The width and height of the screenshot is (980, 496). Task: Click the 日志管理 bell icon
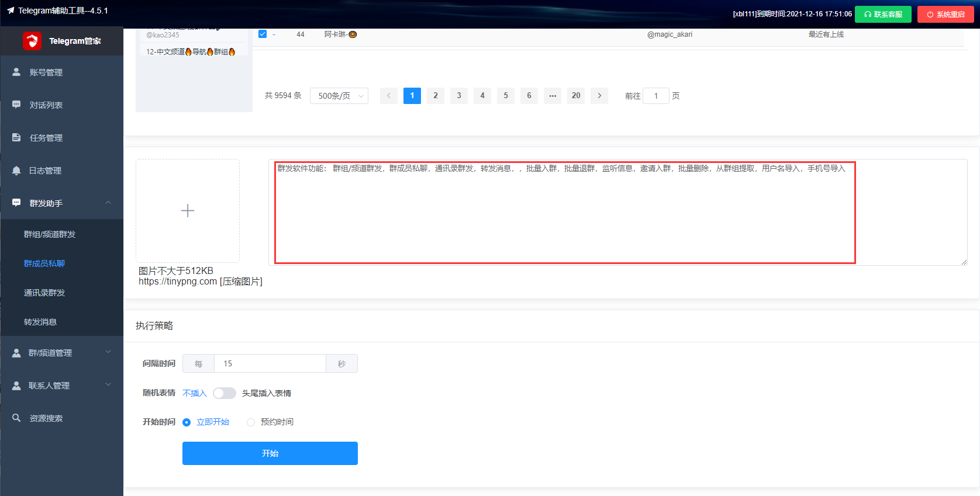(x=16, y=170)
